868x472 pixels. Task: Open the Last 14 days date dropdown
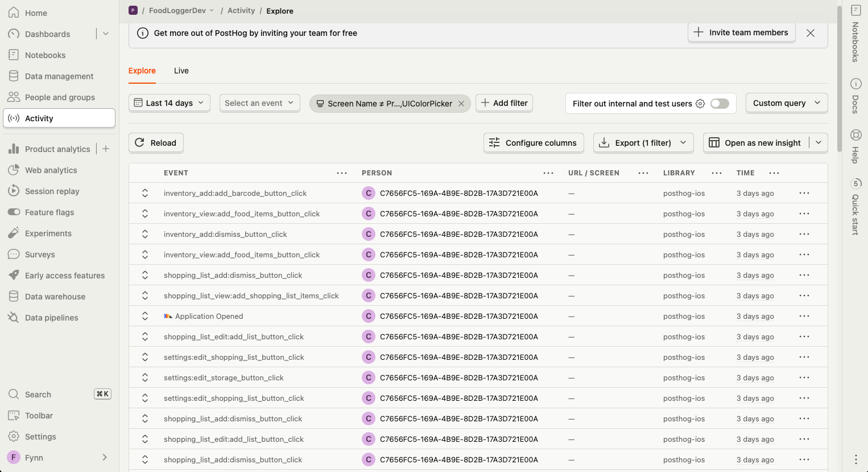click(x=170, y=103)
